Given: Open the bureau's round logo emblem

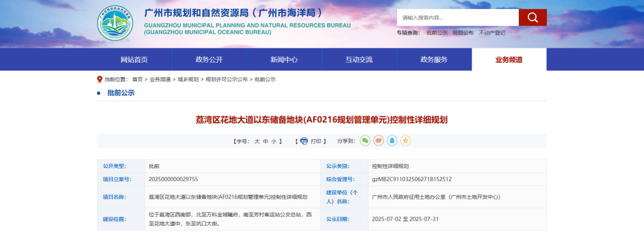Looking at the screenshot, I should (x=115, y=23).
